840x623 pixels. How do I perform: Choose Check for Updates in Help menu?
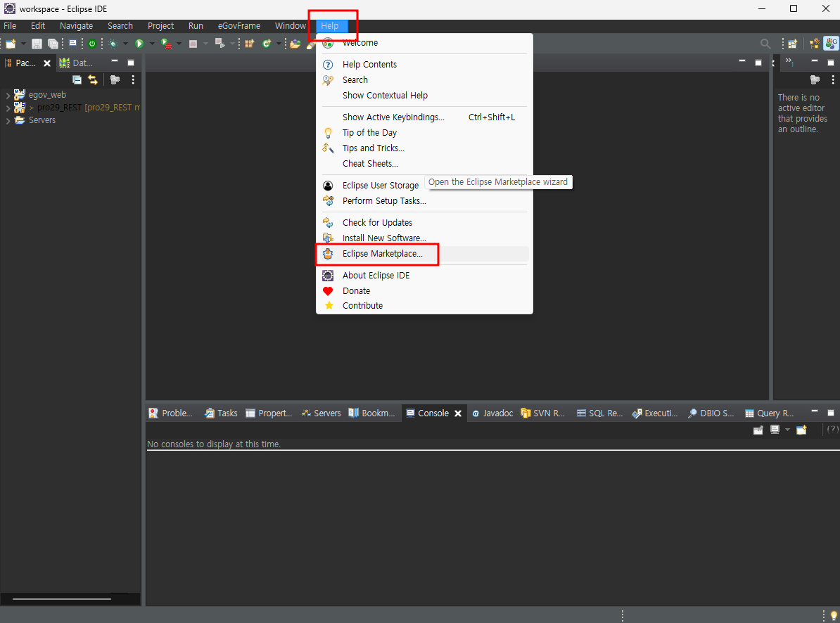(424, 223)
